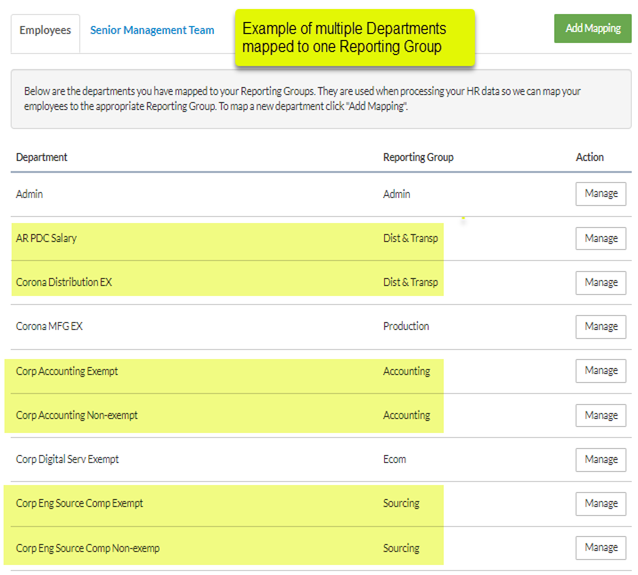The width and height of the screenshot is (638, 575).
Task: Click Manage for Corona MFG EX
Action: [x=601, y=326]
